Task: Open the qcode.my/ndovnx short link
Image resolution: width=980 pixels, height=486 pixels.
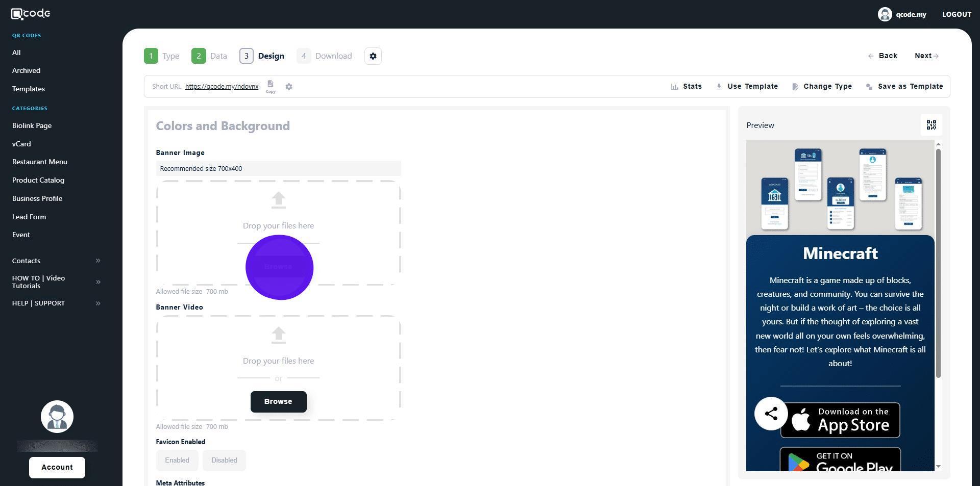Action: [222, 87]
